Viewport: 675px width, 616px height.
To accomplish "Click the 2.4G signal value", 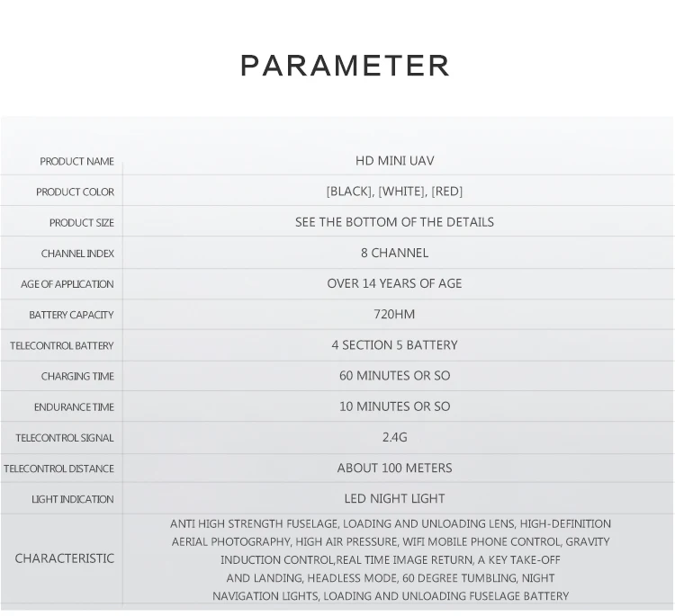I will (395, 437).
